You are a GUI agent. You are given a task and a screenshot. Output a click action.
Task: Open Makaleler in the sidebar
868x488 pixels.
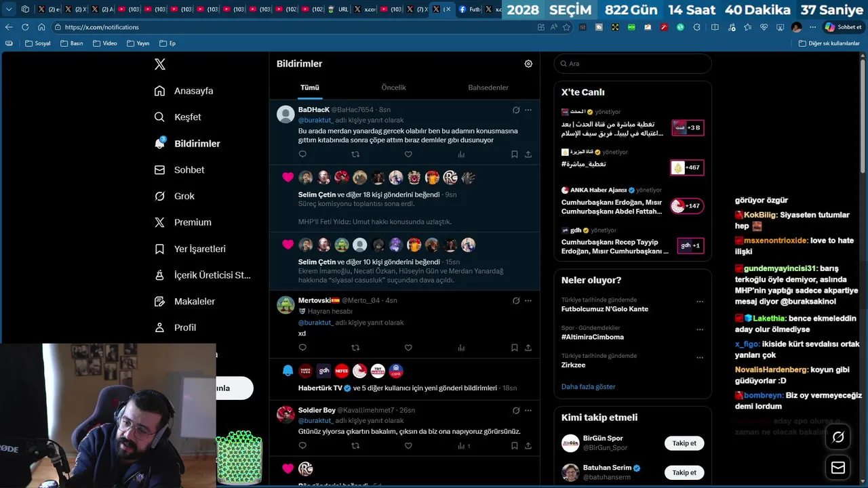[x=184, y=301]
